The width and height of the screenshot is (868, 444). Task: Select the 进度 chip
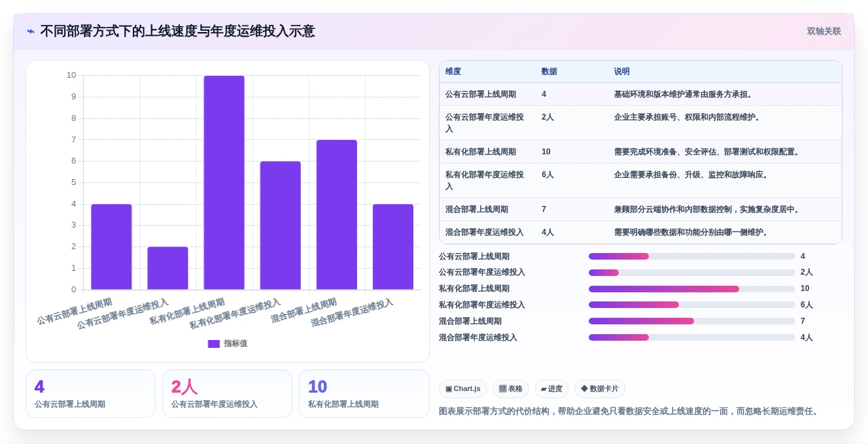551,389
